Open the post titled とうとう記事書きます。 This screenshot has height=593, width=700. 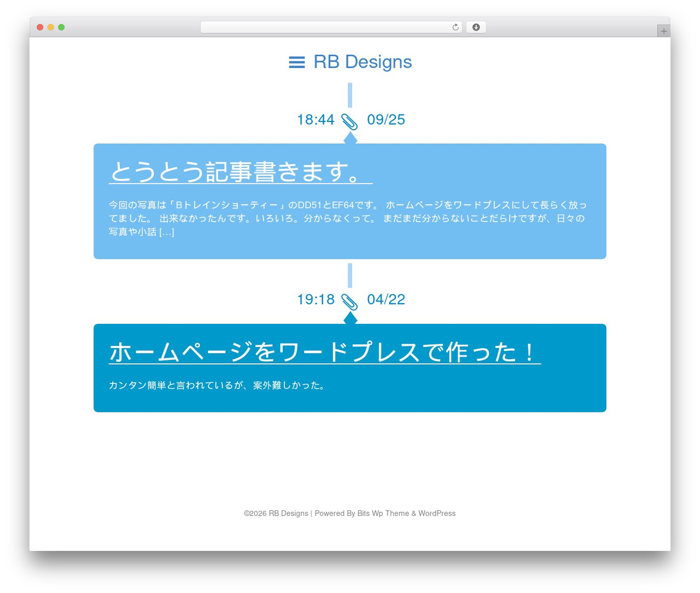click(x=241, y=172)
